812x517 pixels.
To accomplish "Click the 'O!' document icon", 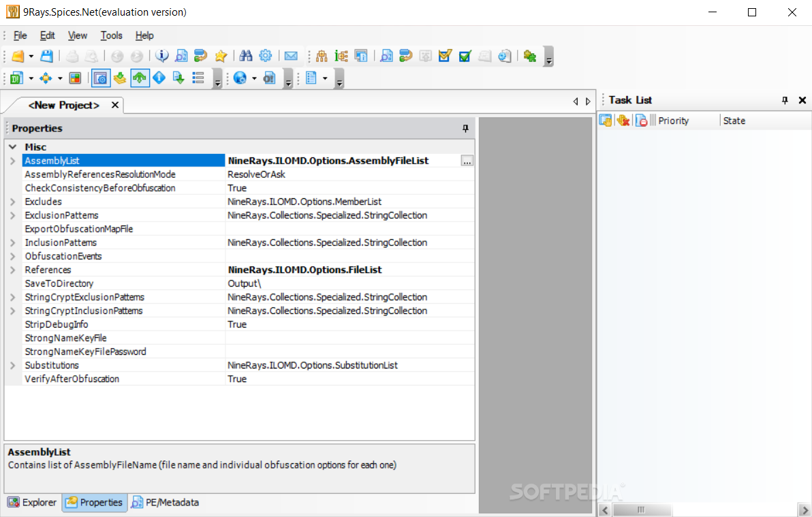I will click(269, 78).
